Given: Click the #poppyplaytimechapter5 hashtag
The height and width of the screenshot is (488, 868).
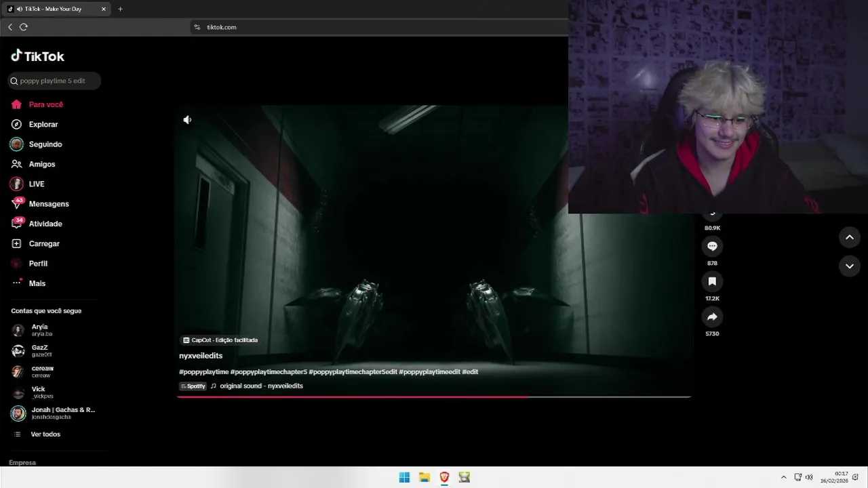Looking at the screenshot, I should pyautogui.click(x=269, y=372).
